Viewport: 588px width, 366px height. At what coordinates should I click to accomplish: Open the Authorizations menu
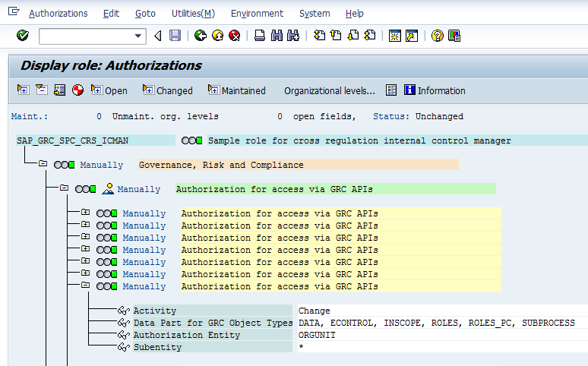click(x=58, y=14)
